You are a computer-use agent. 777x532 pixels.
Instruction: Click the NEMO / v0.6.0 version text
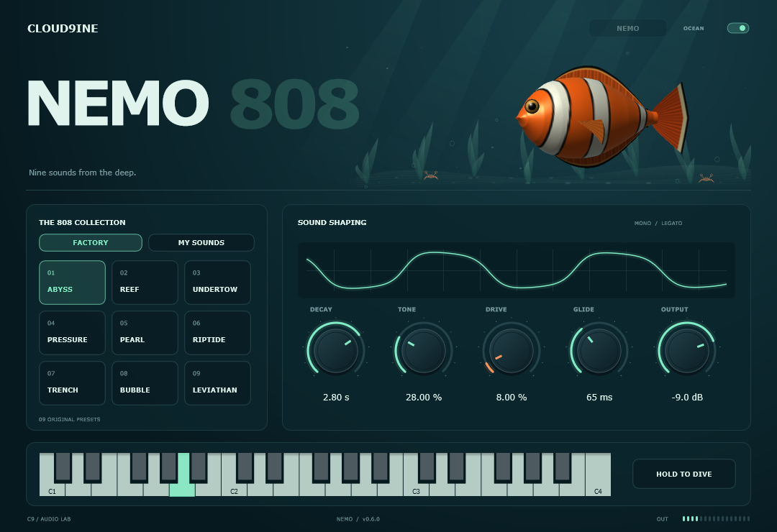click(358, 519)
